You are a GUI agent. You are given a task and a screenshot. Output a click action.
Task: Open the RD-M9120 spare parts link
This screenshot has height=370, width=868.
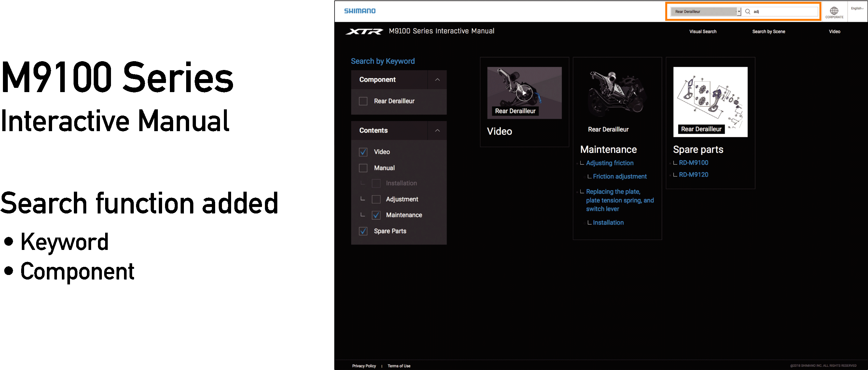693,174
